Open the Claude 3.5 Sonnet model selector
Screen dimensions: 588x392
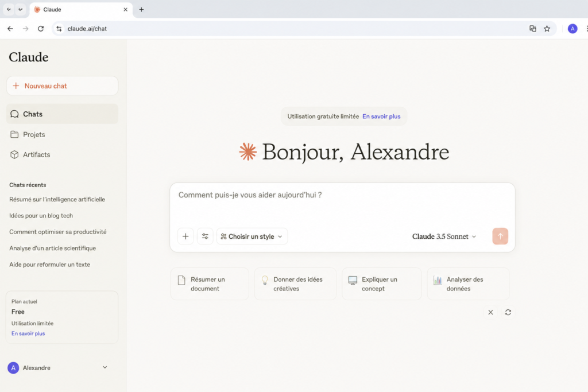tap(444, 236)
